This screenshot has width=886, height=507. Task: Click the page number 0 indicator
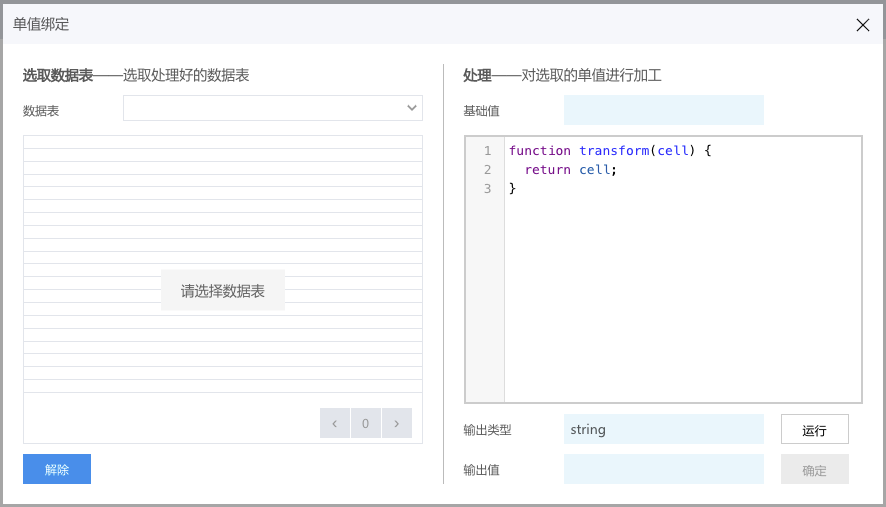[x=366, y=423]
